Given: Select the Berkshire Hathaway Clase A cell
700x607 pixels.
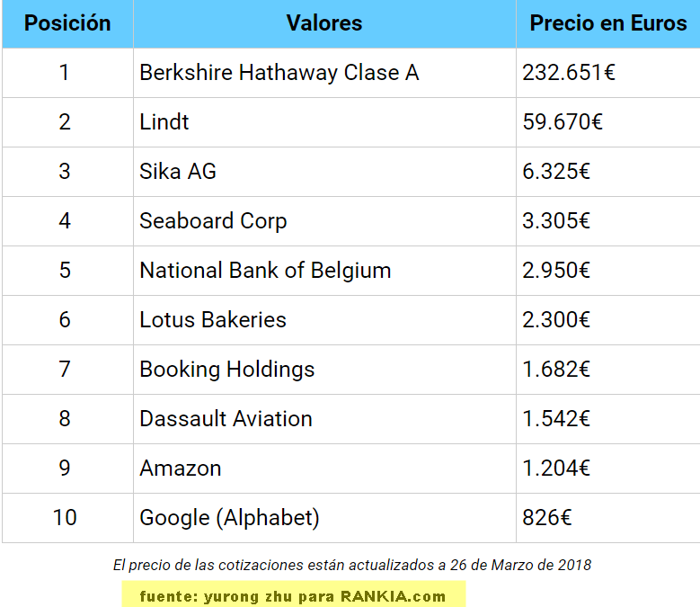Looking at the screenshot, I should [279, 73].
